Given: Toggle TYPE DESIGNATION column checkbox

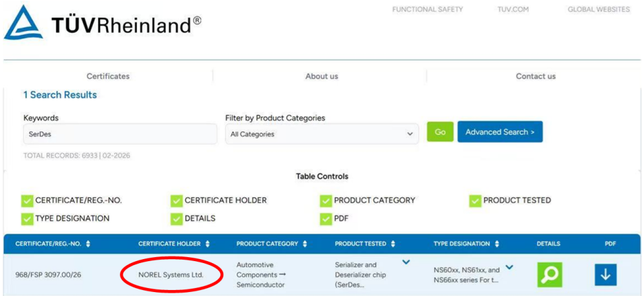Looking at the screenshot, I should (27, 219).
